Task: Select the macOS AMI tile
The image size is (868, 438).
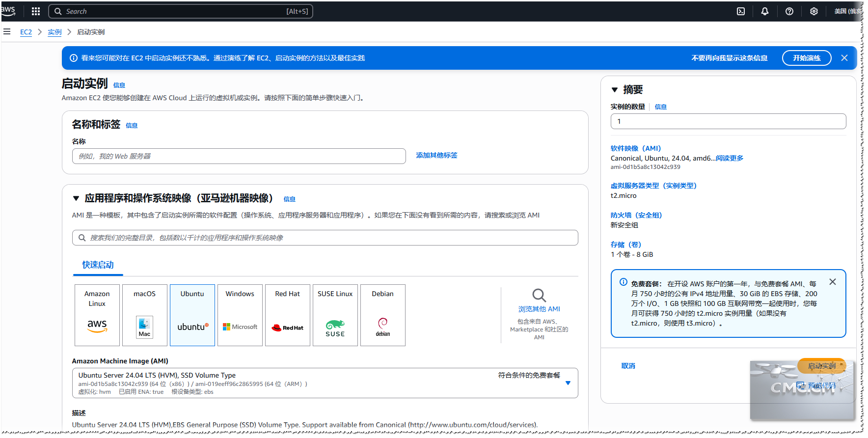Action: coord(145,315)
